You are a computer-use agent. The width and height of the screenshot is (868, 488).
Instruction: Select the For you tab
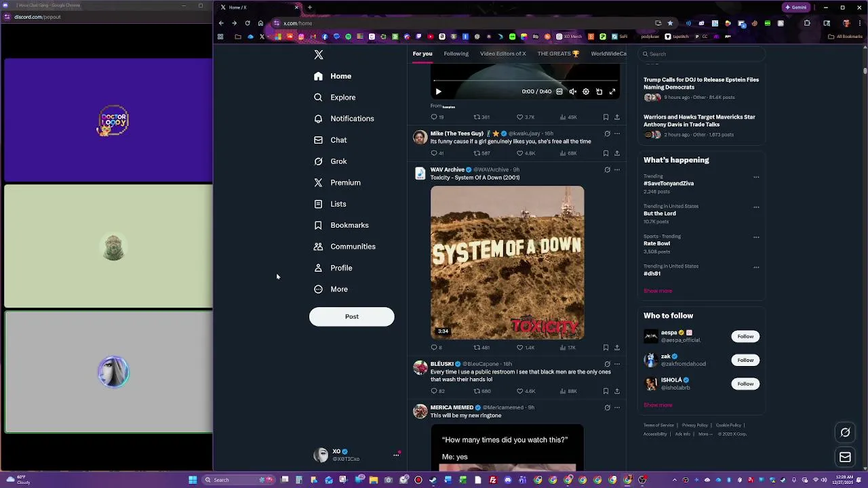pos(422,54)
